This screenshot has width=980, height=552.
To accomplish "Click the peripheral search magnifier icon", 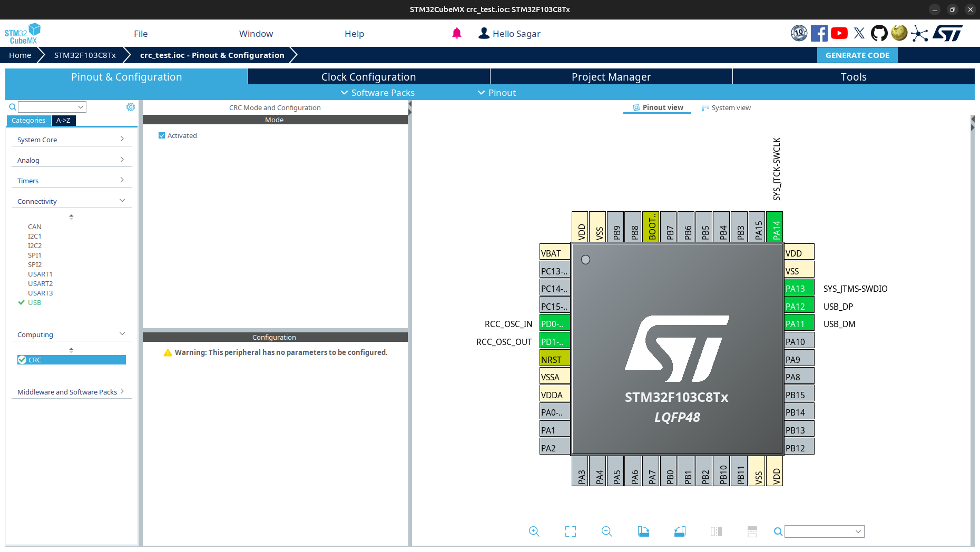I will coord(13,107).
